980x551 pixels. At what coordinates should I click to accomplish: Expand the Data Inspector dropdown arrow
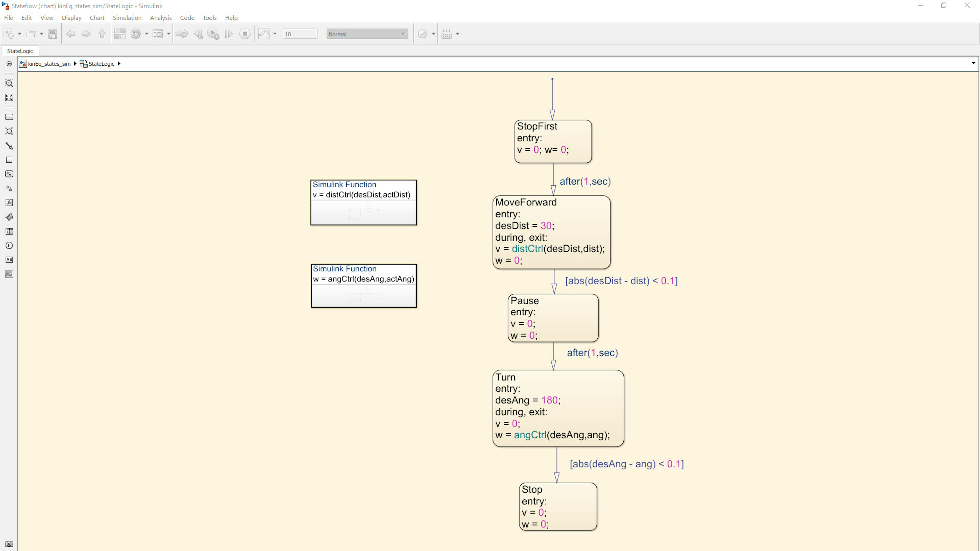(x=275, y=34)
